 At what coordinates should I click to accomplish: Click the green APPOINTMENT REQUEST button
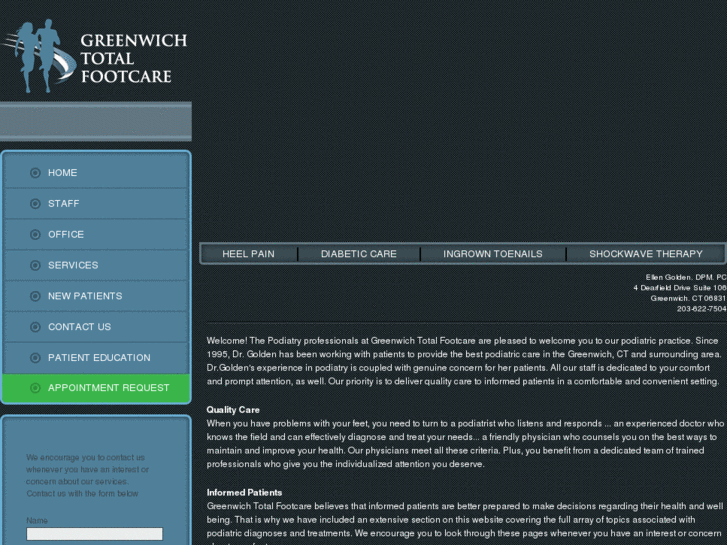96,388
